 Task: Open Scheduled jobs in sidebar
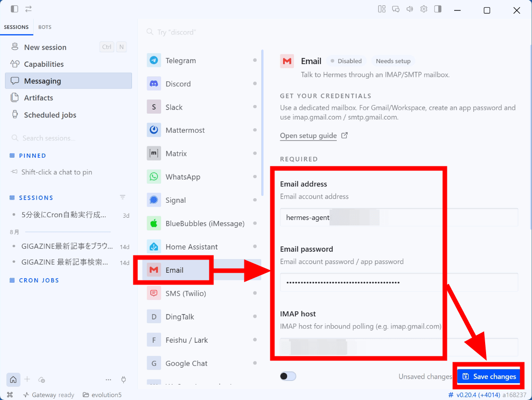point(50,115)
